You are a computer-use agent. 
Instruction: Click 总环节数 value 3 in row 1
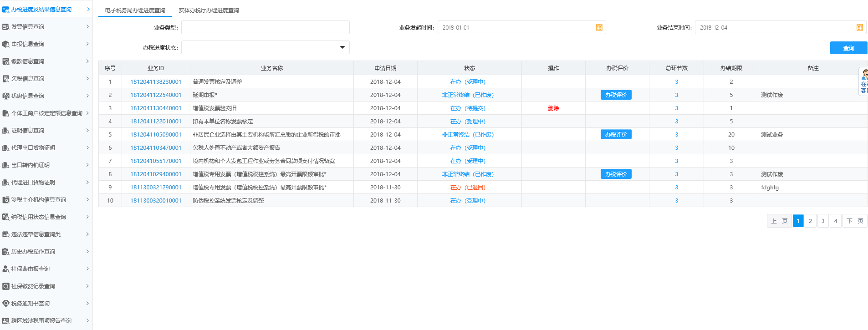(x=676, y=82)
